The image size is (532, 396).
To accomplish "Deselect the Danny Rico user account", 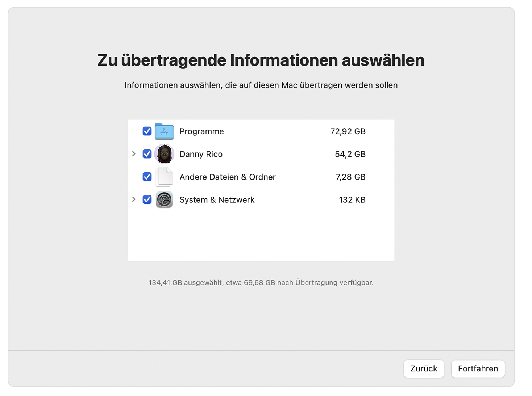I will tap(147, 154).
